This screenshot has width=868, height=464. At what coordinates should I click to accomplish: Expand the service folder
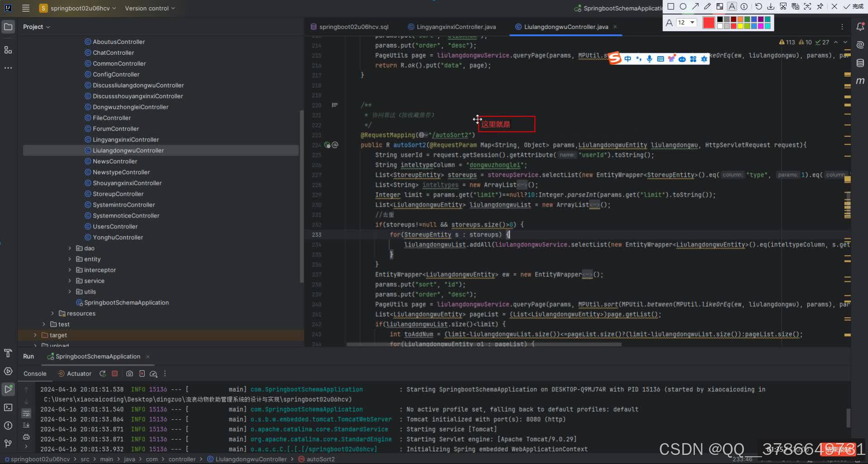coord(70,281)
